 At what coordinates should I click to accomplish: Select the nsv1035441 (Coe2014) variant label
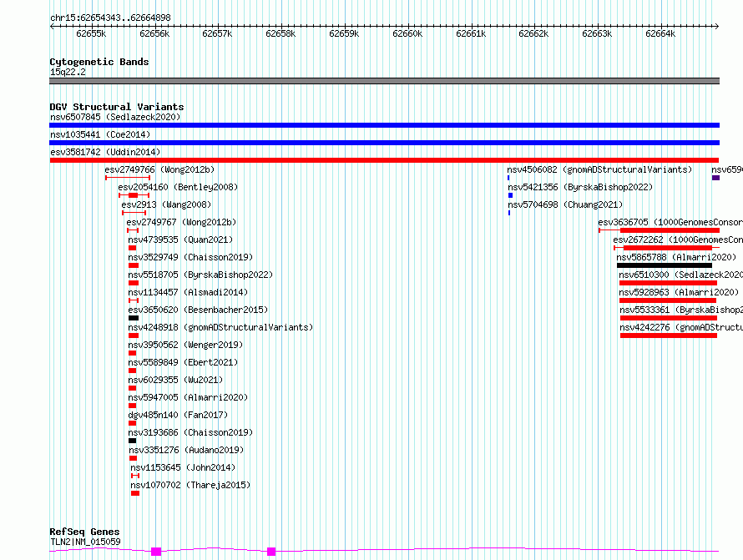[100, 134]
